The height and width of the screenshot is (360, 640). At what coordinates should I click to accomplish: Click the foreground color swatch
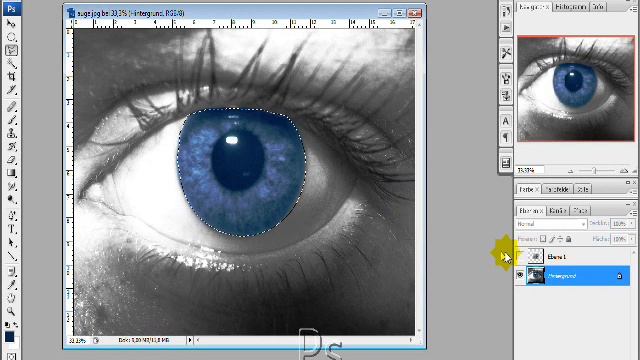pyautogui.click(x=9, y=337)
